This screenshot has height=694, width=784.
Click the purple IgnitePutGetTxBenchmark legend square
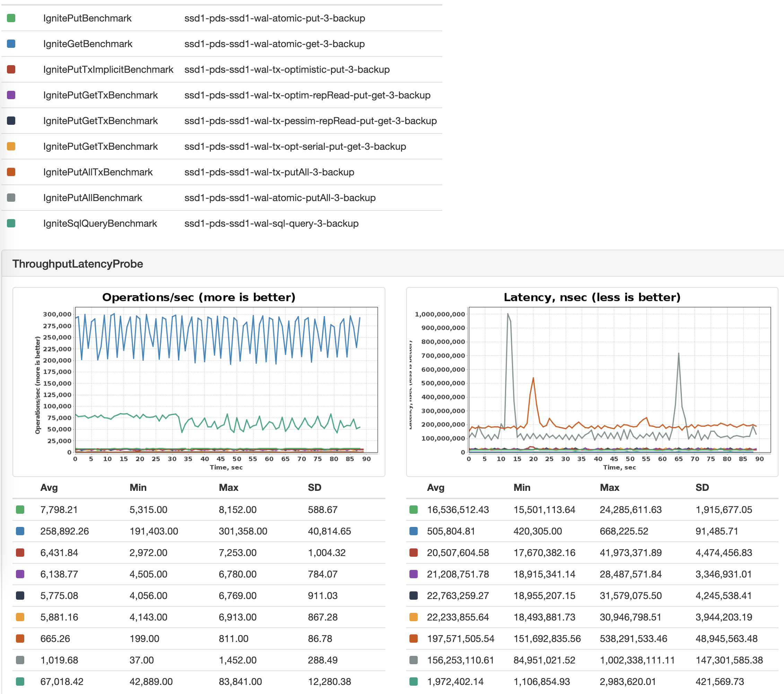(x=11, y=95)
